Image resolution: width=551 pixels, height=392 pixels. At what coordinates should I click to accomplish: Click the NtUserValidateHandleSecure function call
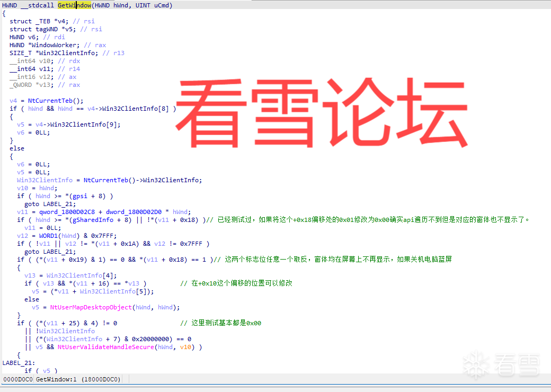pos(106,346)
